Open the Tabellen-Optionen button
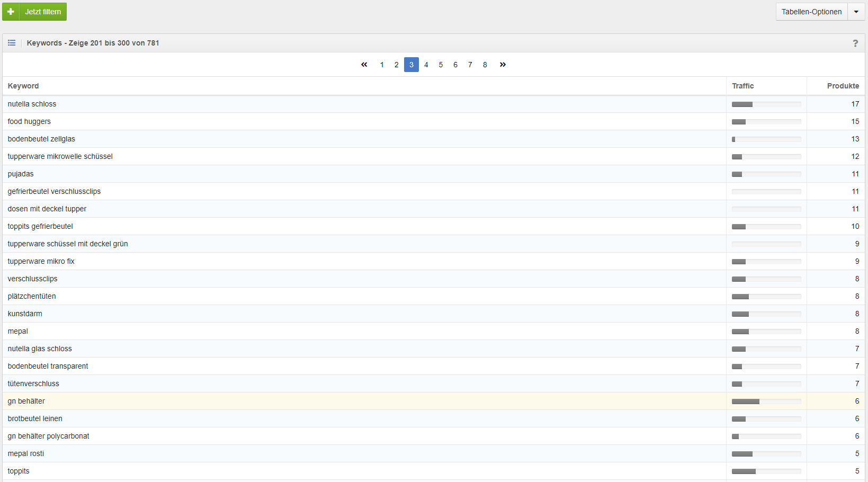The image size is (868, 482). click(811, 12)
